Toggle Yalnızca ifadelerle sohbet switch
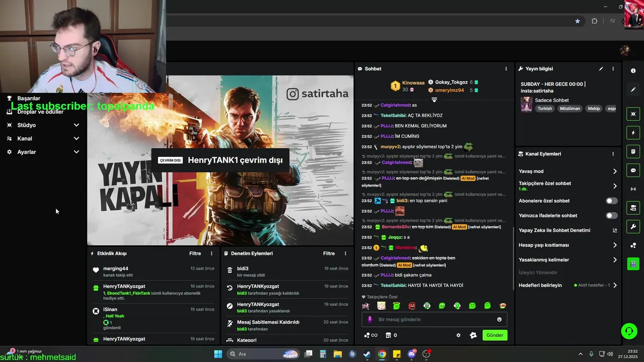The height and width of the screenshot is (362, 644). pos(611,216)
